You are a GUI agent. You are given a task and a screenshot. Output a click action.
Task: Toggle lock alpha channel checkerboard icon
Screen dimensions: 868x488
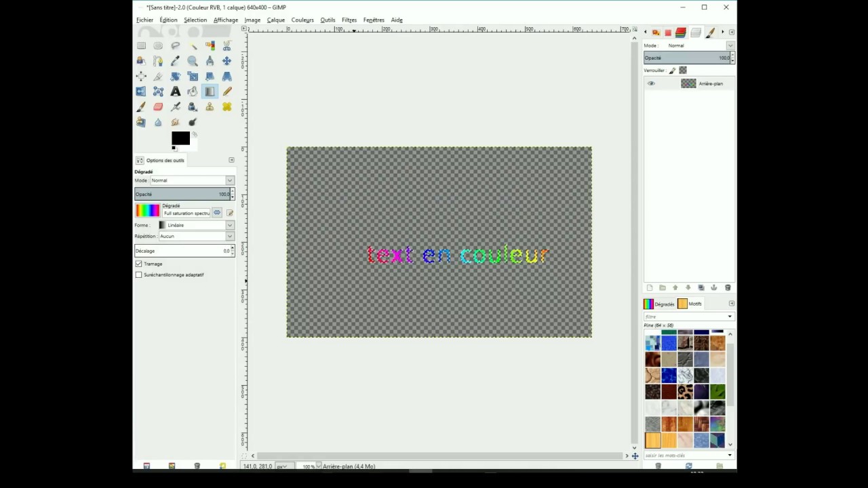click(x=683, y=70)
